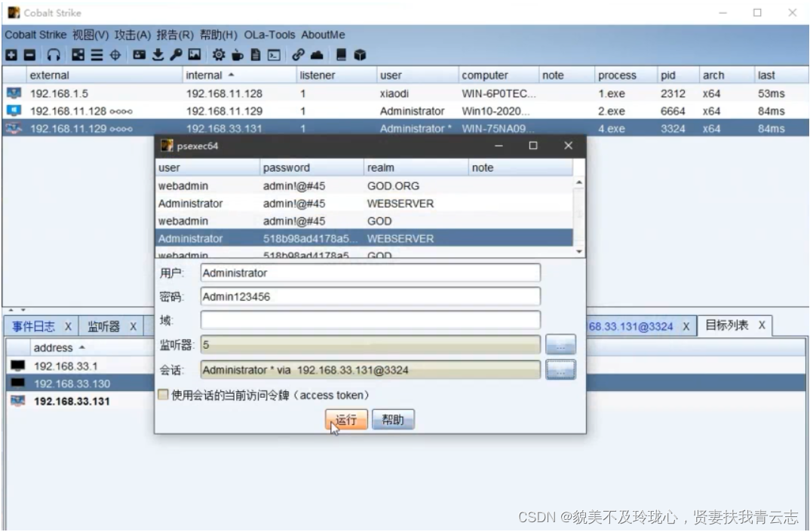Screen dimensions: 810x532
Task: Show the Target Table crosshair icon
Action: pos(115,55)
